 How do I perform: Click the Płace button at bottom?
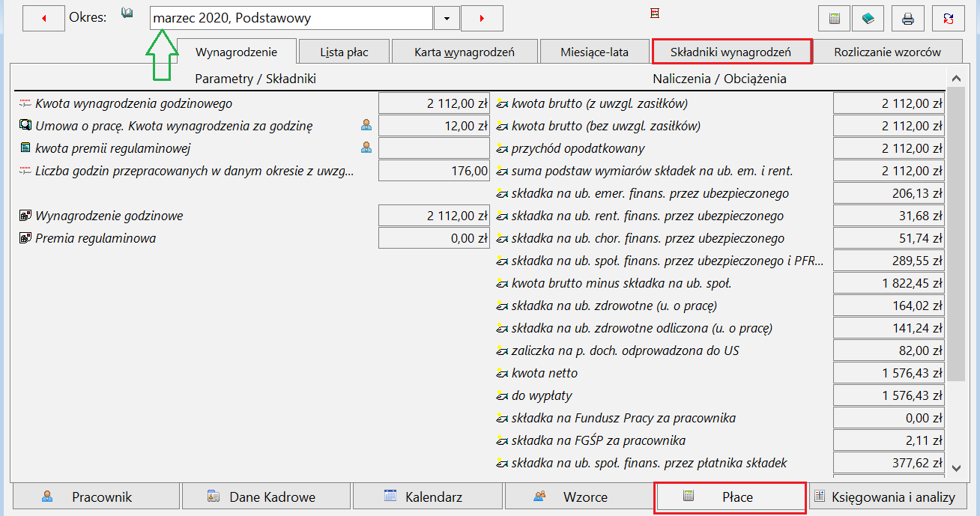pyautogui.click(x=731, y=497)
